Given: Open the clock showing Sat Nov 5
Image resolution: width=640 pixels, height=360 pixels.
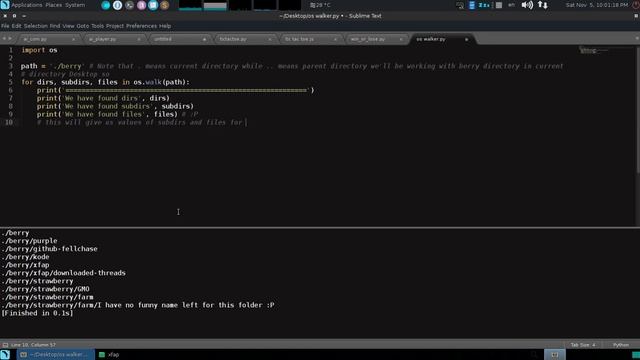Looking at the screenshot, I should tap(597, 5).
